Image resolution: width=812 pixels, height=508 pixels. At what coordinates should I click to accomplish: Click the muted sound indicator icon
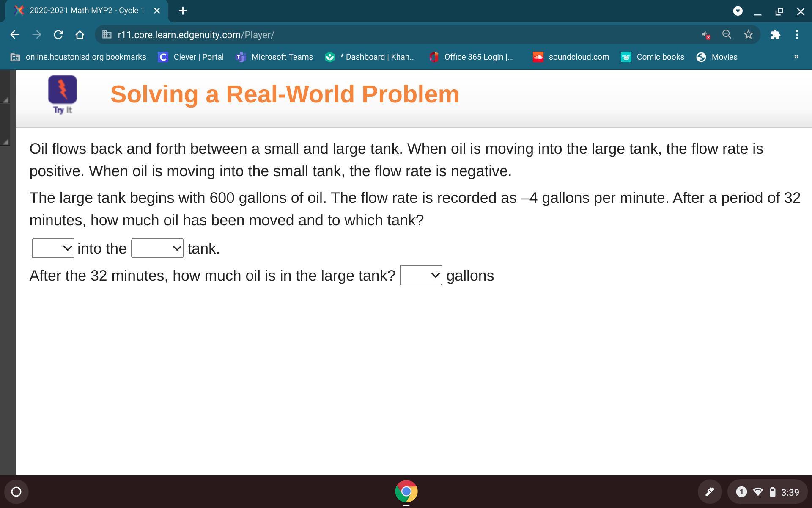click(x=705, y=35)
